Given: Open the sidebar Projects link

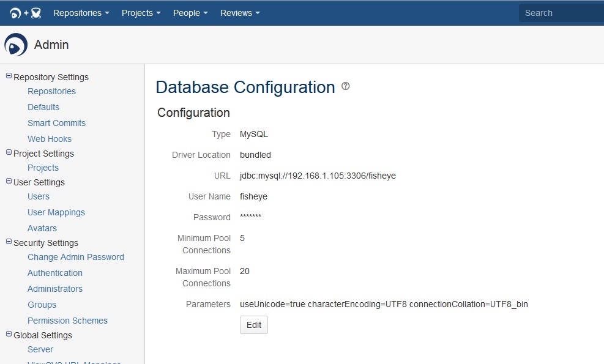Looking at the screenshot, I should 43,168.
